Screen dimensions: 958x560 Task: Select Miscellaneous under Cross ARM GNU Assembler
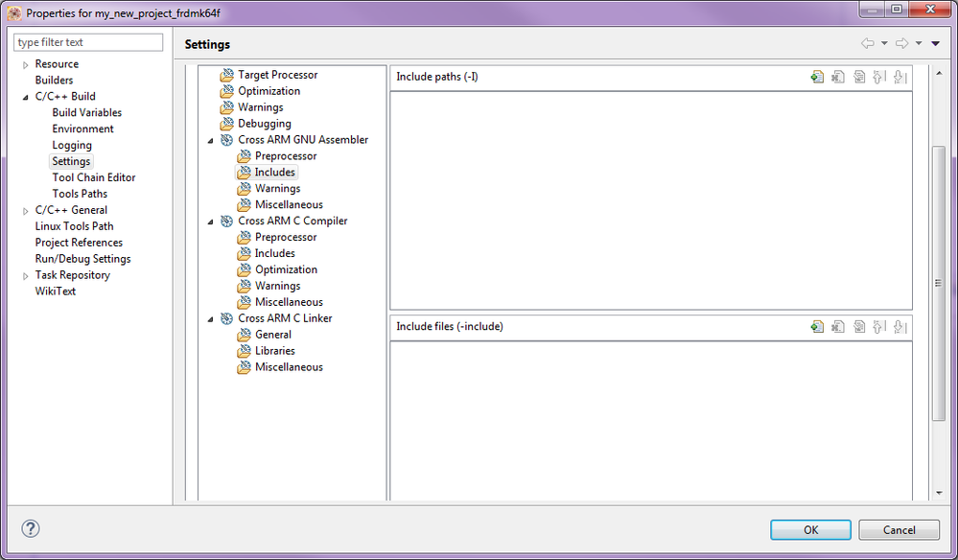click(289, 204)
